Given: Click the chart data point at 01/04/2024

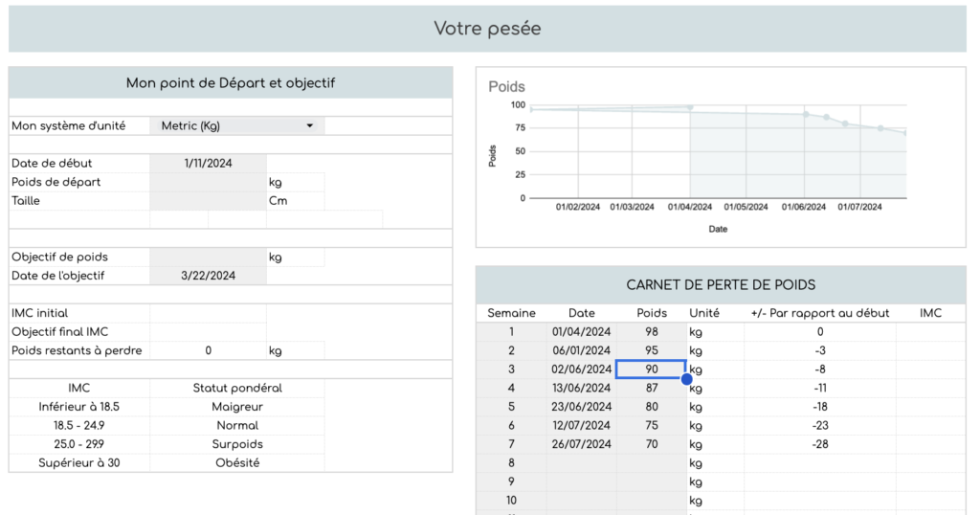Looking at the screenshot, I should point(690,108).
